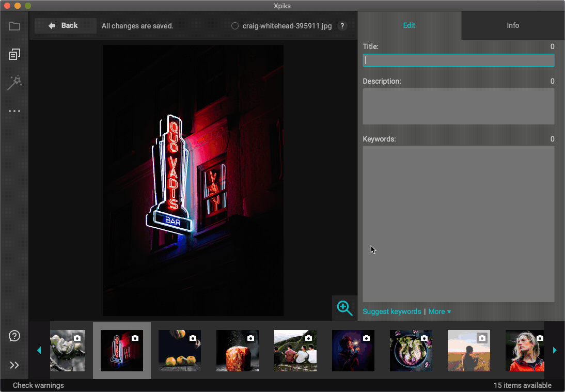The image size is (565, 392).
Task: Click the zoom-in magnifier on preview
Action: tap(344, 308)
